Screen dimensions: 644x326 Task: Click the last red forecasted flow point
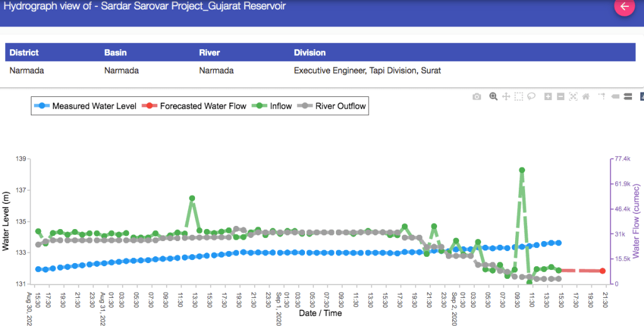click(x=602, y=271)
